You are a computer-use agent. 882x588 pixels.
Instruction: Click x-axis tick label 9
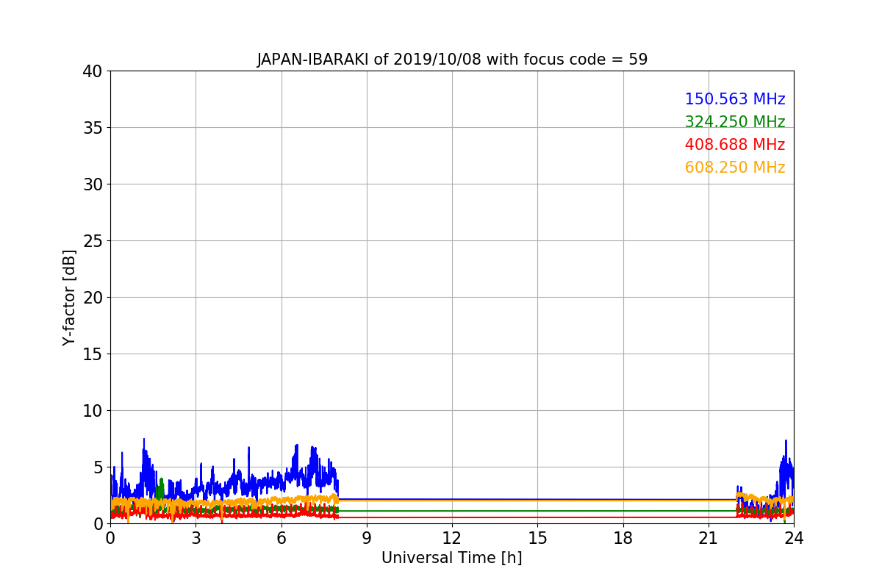(x=367, y=538)
